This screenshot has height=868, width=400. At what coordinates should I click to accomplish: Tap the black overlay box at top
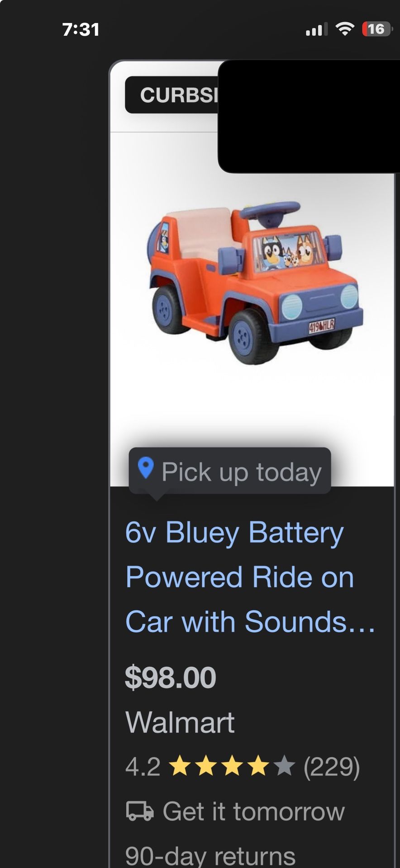[x=309, y=116]
